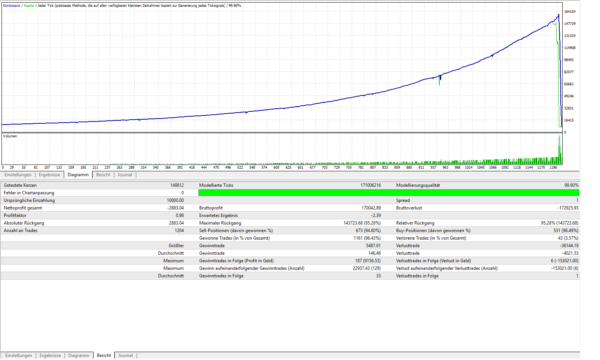Open Ergebnisse tab below the report table
This screenshot has width=600, height=360.
point(50,355)
